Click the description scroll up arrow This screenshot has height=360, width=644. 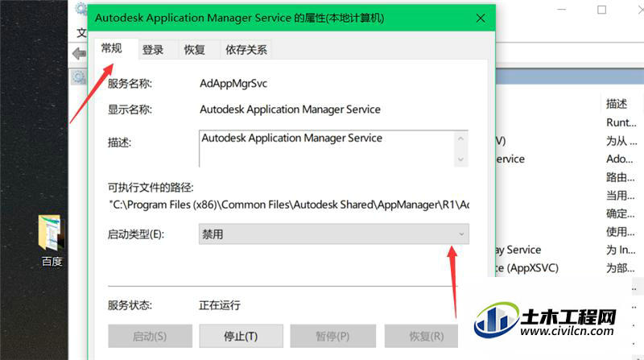pos(460,139)
